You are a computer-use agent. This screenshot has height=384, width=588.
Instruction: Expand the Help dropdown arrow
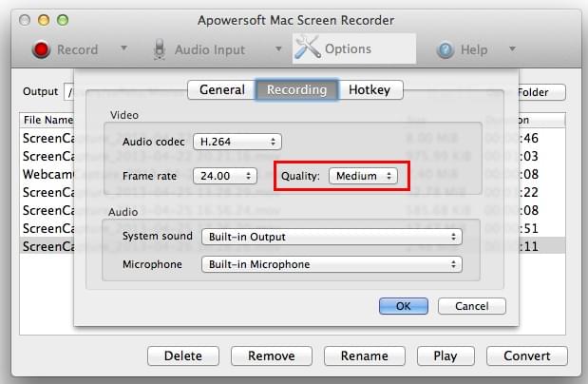coord(512,48)
